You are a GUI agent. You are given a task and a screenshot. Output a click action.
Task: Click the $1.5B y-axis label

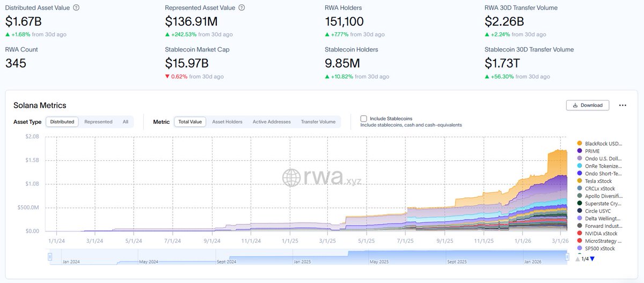point(31,160)
